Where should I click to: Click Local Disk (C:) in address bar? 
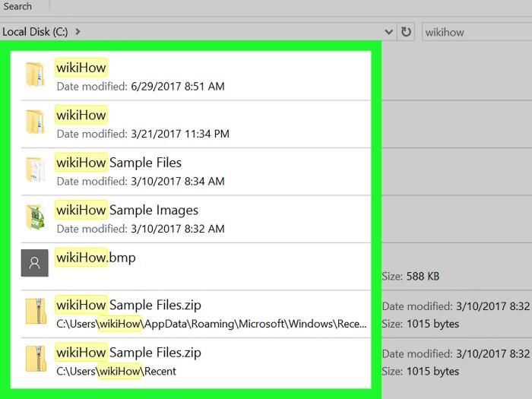(35, 32)
